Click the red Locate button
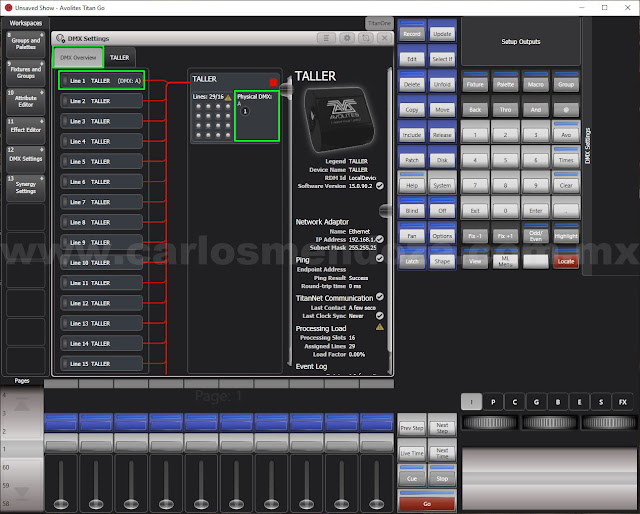 click(566, 259)
